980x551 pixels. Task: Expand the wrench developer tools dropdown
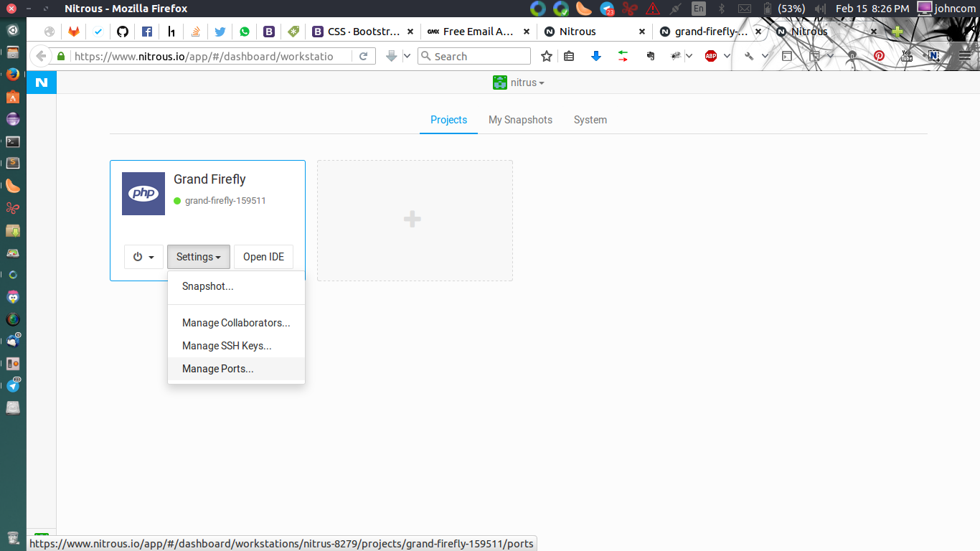point(765,56)
